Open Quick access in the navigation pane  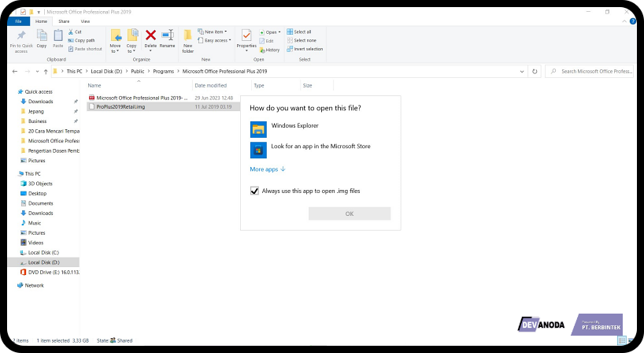click(x=39, y=91)
